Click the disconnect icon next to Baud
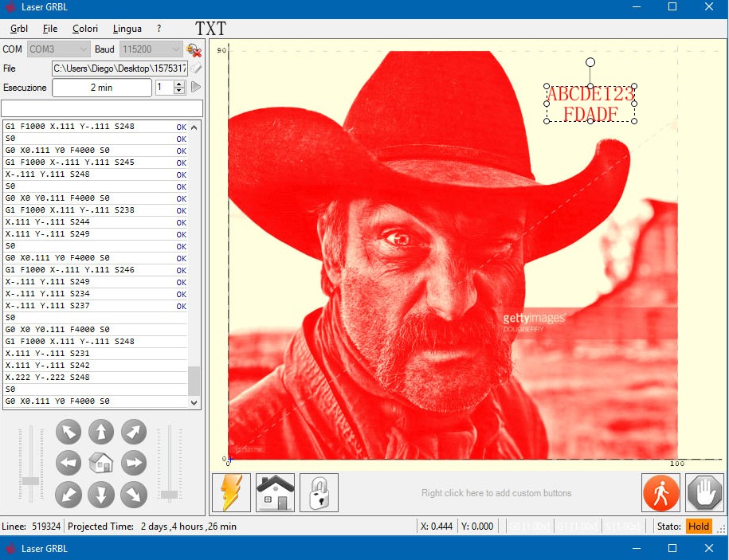This screenshot has width=729, height=560. tap(193, 50)
